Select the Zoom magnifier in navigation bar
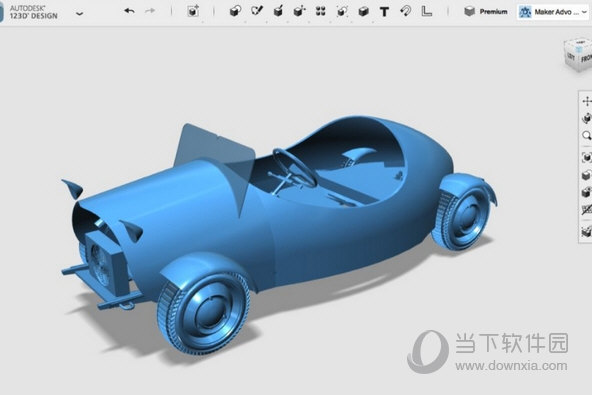 pyautogui.click(x=586, y=136)
